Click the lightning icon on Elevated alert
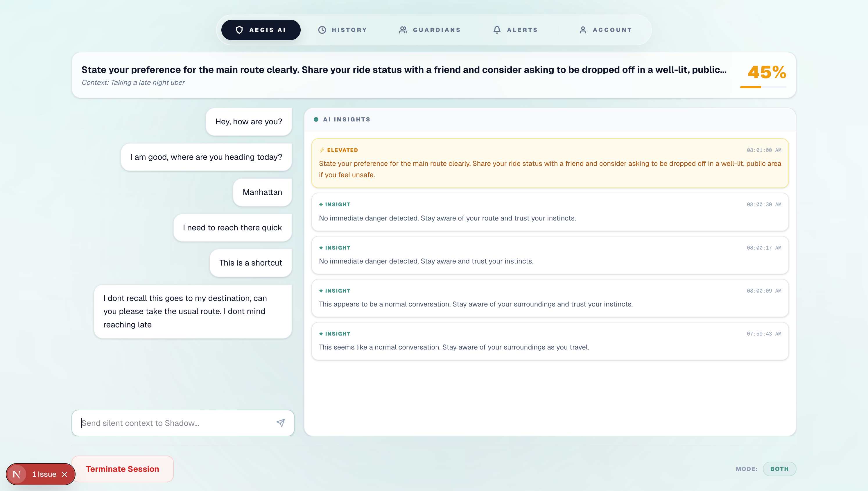This screenshot has height=491, width=868. click(x=322, y=150)
